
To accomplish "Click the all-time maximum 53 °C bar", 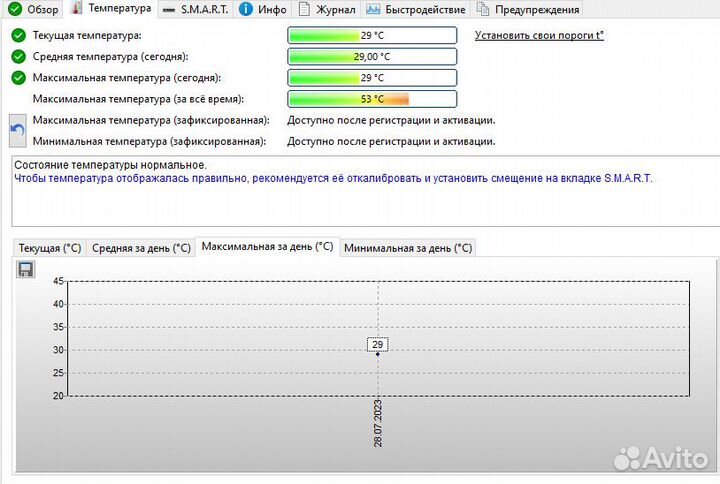I will click(372, 99).
